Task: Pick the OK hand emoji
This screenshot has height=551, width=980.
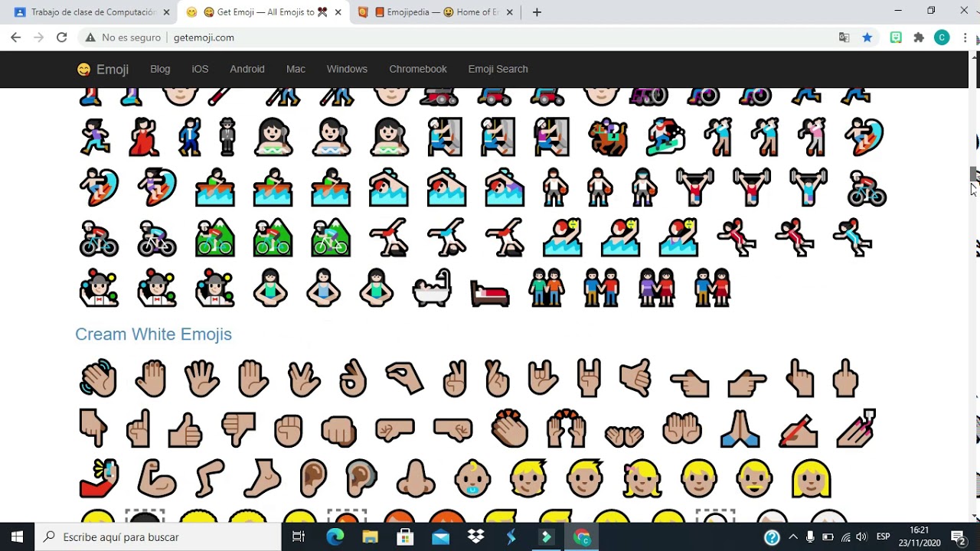Action: point(353,378)
